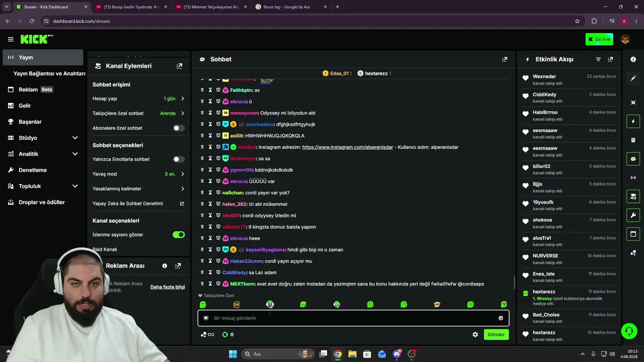Image resolution: width=644 pixels, height=362 pixels.
Task: Open Yavaş mod 3 sn. setting
Action: coord(138,174)
